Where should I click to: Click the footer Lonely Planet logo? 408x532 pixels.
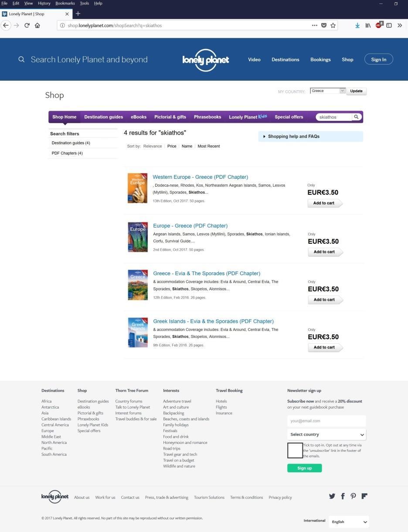[55, 497]
